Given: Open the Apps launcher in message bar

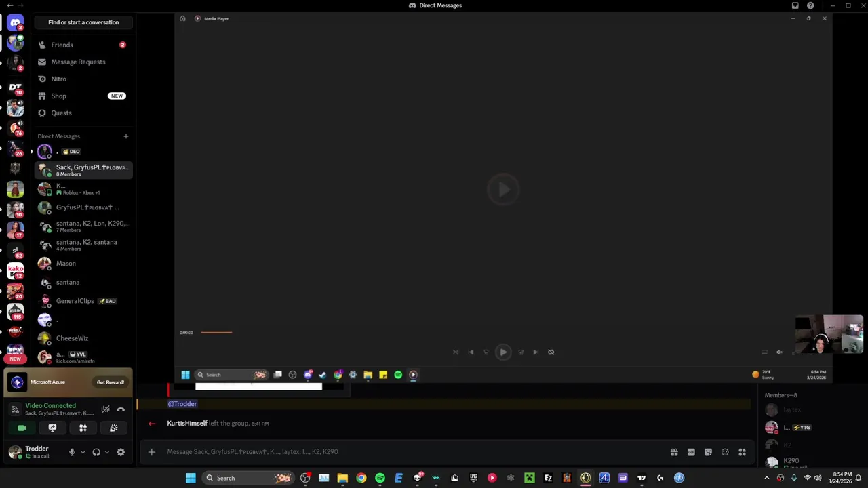Looking at the screenshot, I should point(742,452).
